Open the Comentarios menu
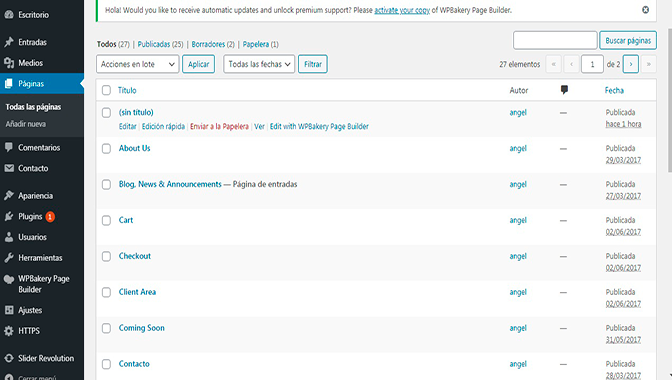 pyautogui.click(x=39, y=147)
